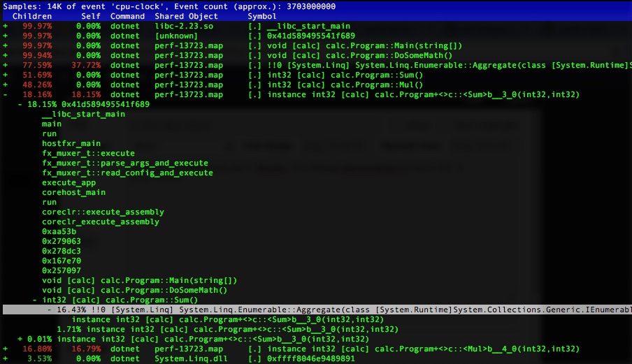Select the corehost_main call chain entry

74,192
